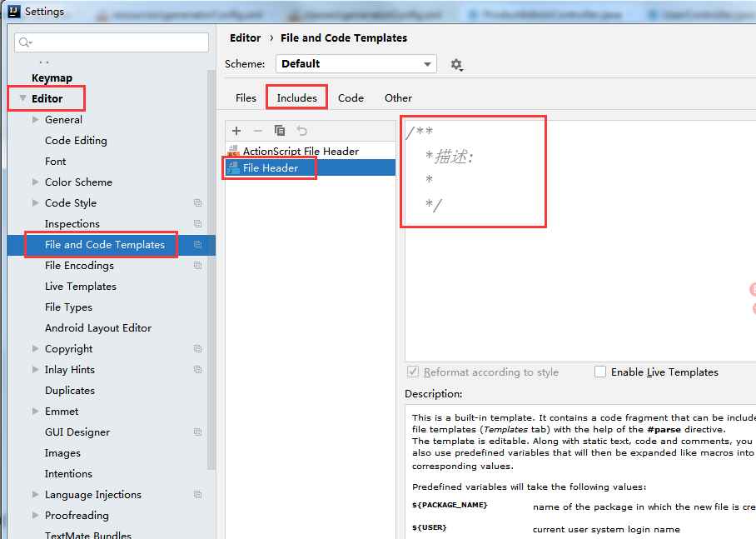Screen dimensions: 756x539
Task: Switch to the Includes tab
Action: coord(297,98)
